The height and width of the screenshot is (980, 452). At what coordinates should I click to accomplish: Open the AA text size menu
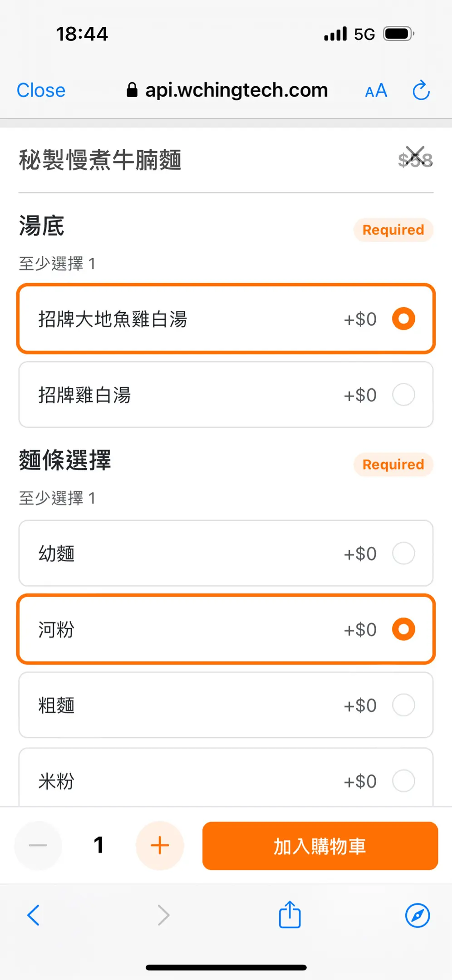pos(376,91)
